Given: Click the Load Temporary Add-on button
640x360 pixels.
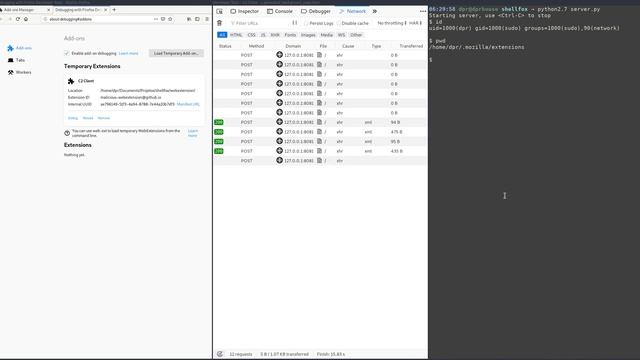Looking at the screenshot, I should pos(176,53).
